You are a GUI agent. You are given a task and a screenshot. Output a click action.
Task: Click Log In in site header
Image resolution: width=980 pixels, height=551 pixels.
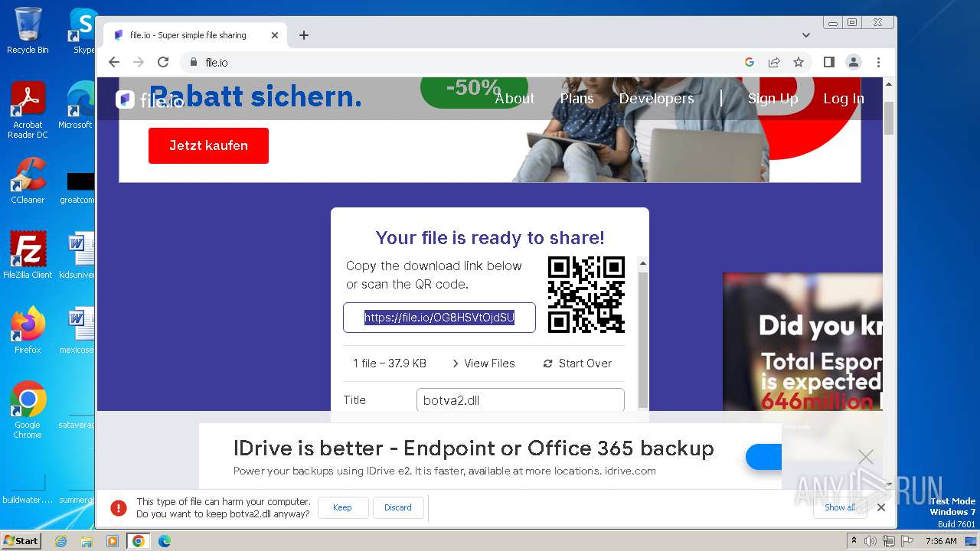[x=844, y=99]
